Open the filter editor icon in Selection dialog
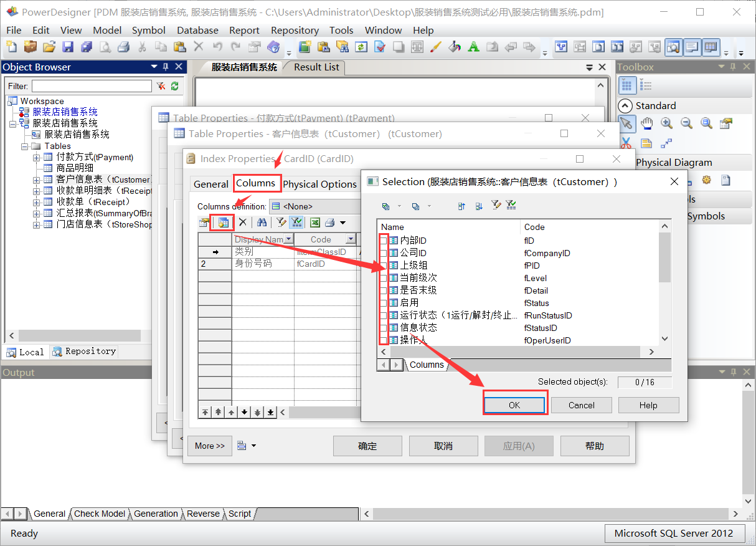The width and height of the screenshot is (756, 546). click(x=496, y=205)
